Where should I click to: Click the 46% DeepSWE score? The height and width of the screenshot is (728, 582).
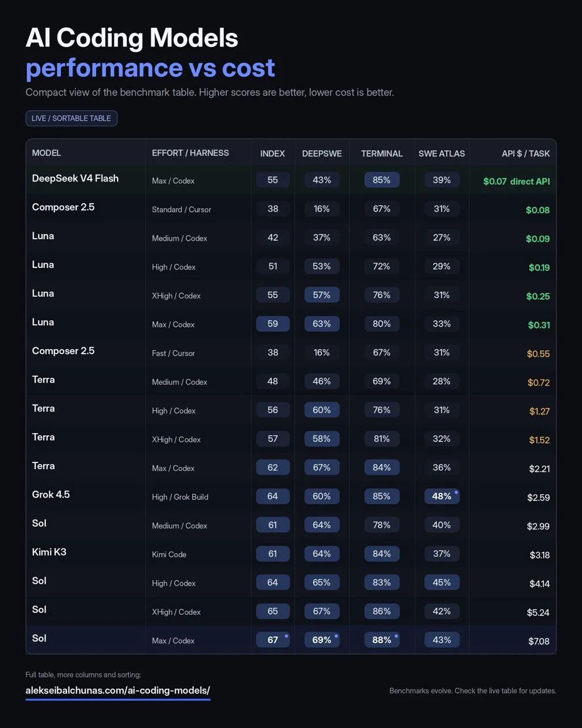[x=322, y=381]
